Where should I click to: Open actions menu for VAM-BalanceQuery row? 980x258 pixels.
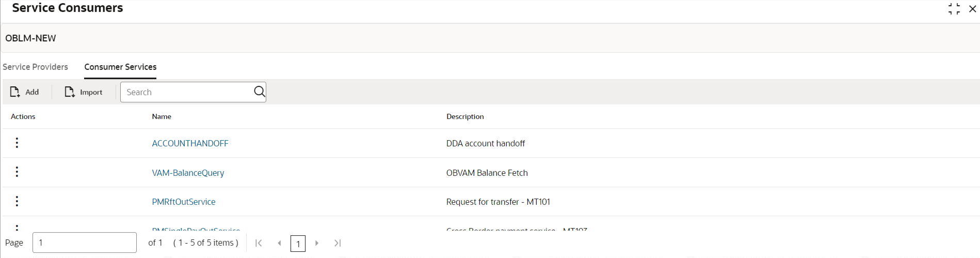[17, 172]
